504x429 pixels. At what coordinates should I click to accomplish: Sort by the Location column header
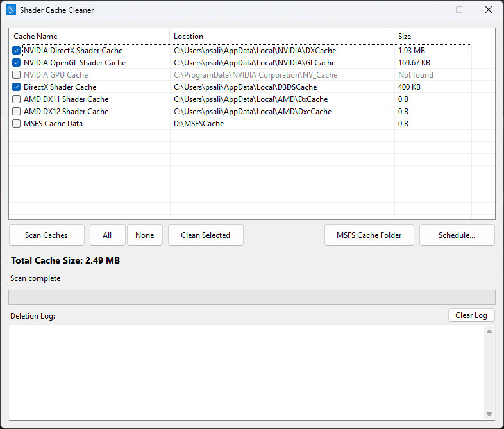[x=281, y=37]
